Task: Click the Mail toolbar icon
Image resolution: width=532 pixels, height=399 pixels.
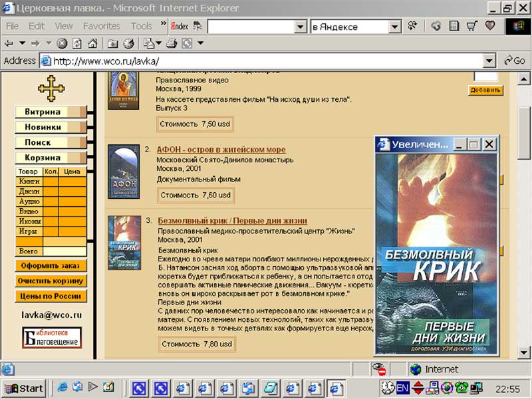Action: pyautogui.click(x=148, y=43)
